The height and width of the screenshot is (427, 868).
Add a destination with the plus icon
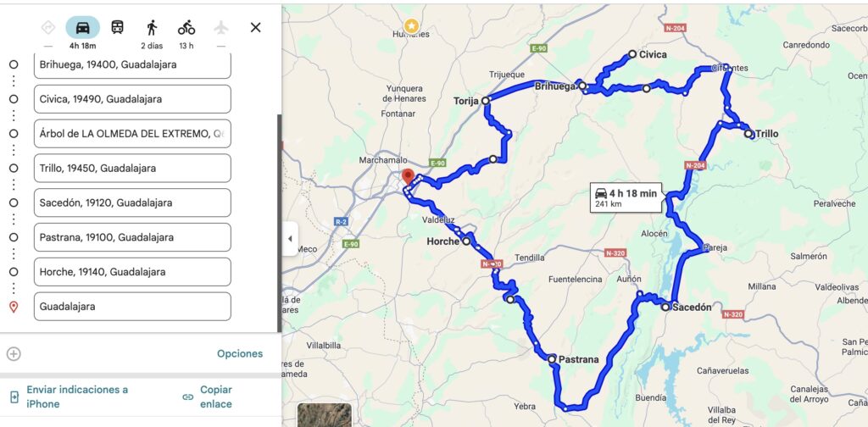[x=14, y=354]
